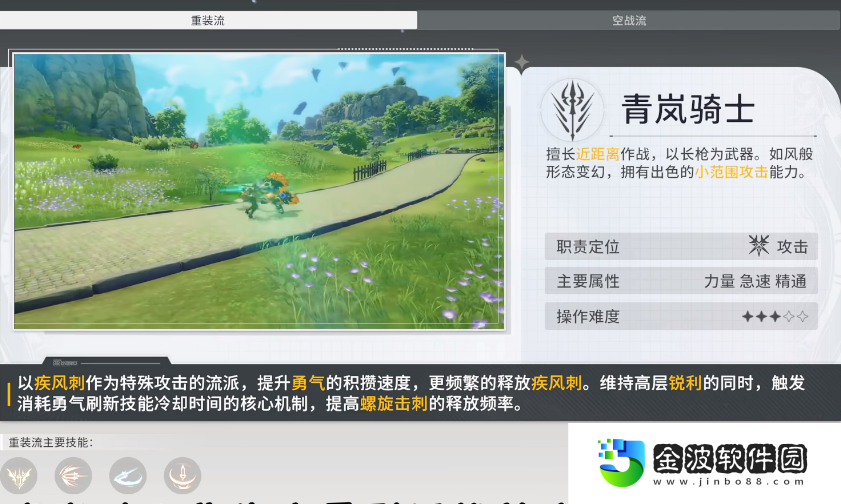The image size is (841, 504).
Task: Click the 攻击 role icon
Action: [759, 246]
